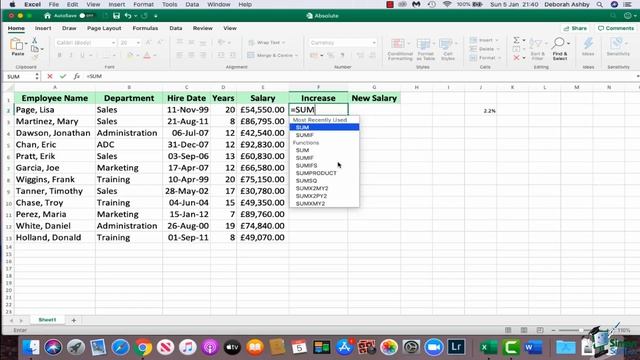Click the New Salary header cell
Image resolution: width=640 pixels, height=360 pixels.
coord(374,98)
